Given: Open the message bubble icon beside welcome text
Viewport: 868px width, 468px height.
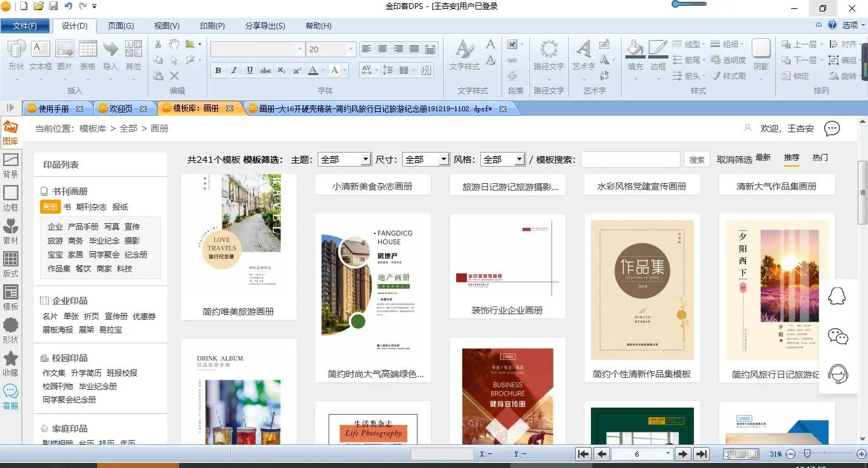Looking at the screenshot, I should pyautogui.click(x=832, y=128).
